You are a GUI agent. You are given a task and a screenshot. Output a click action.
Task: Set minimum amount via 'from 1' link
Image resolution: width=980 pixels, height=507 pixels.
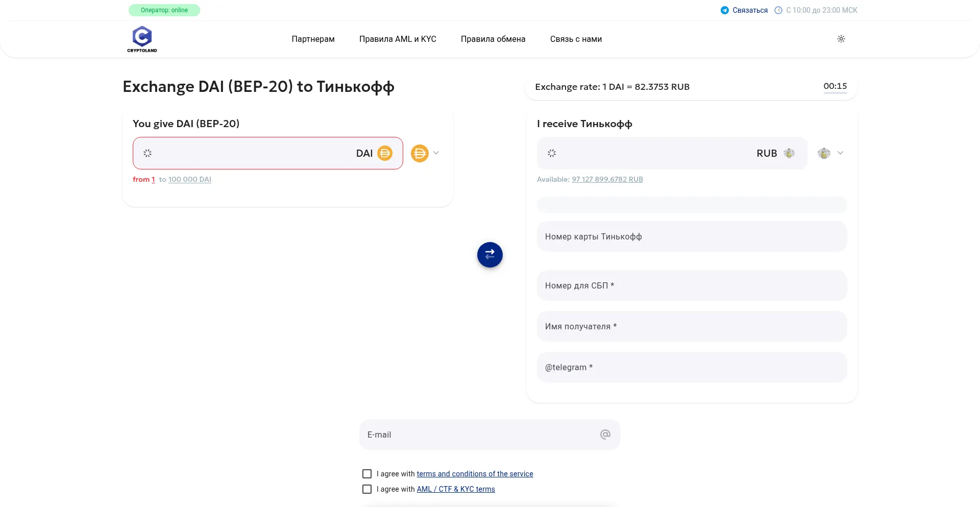(x=144, y=179)
